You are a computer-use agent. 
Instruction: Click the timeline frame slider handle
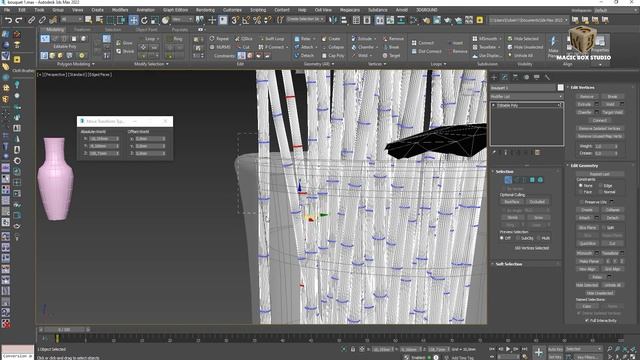click(x=64, y=329)
